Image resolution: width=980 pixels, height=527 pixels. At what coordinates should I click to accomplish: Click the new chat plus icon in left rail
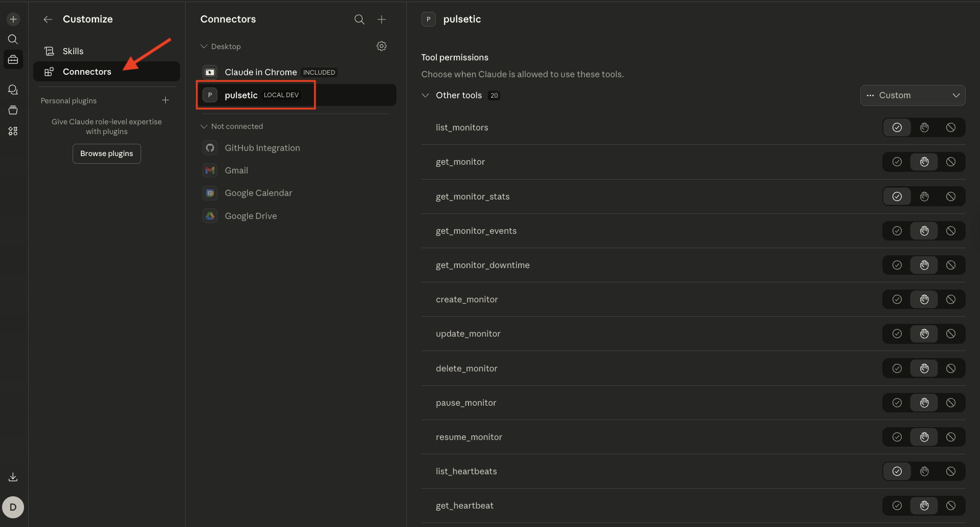click(x=13, y=19)
